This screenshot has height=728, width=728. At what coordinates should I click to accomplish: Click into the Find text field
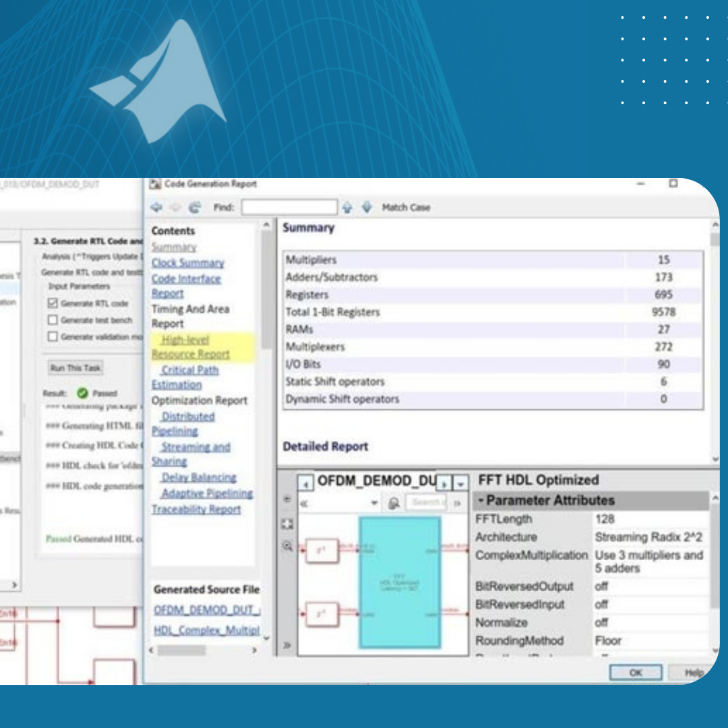289,208
